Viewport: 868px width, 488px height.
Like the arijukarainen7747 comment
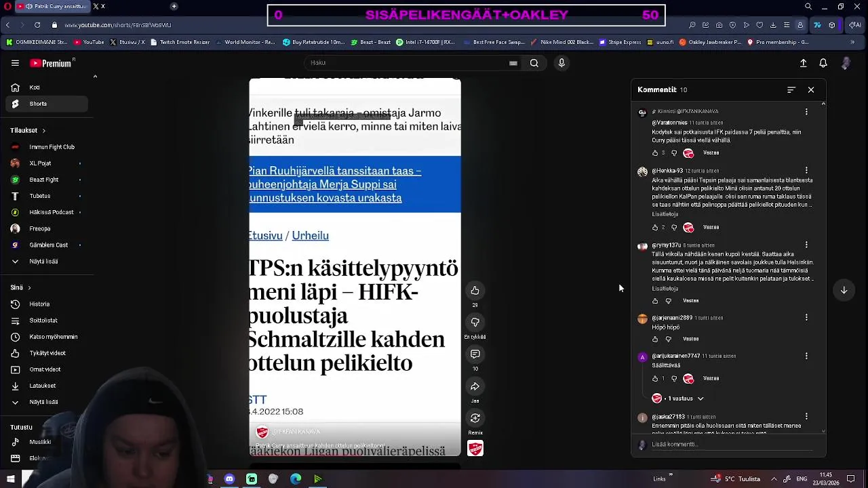pos(655,379)
